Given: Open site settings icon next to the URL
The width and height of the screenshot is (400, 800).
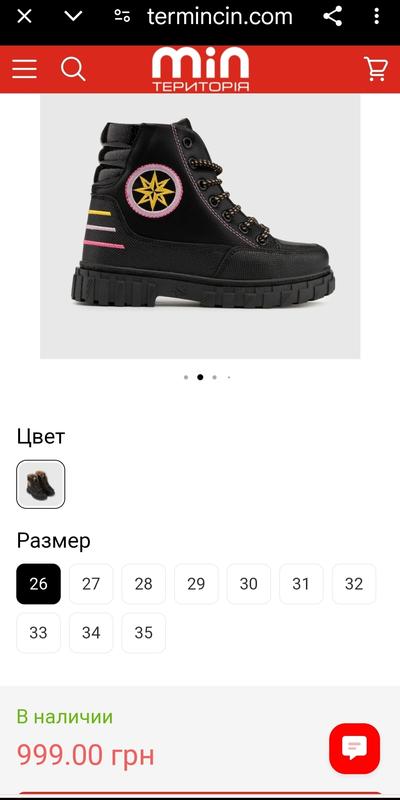Looking at the screenshot, I should coord(122,16).
